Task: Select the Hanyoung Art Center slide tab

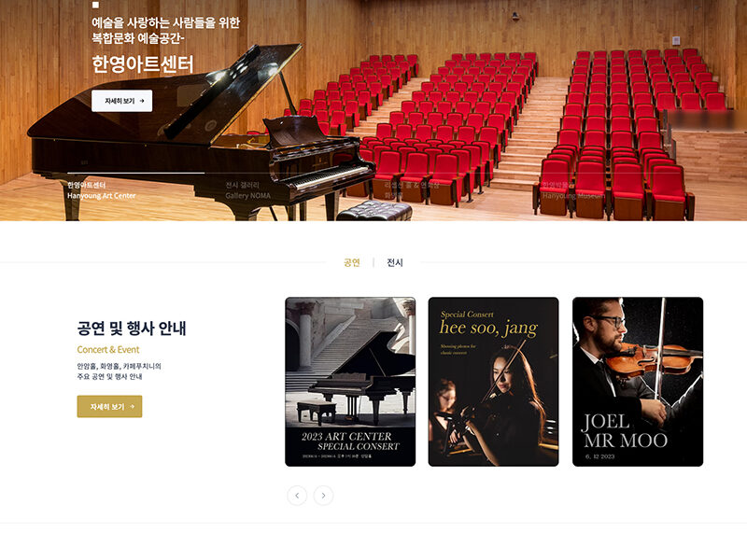Action: pyautogui.click(x=102, y=190)
